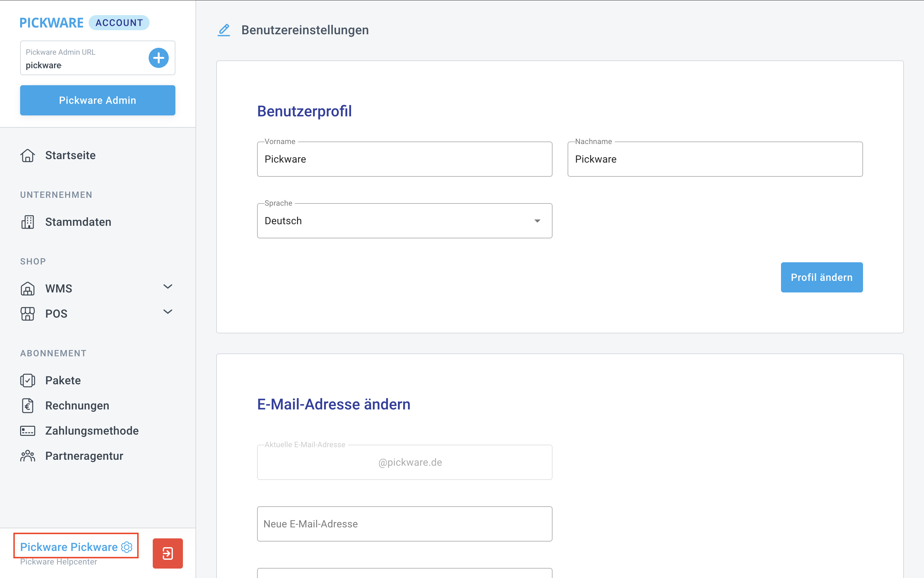Click the Stammdaten building icon
Screen dimensions: 924x578
point(28,222)
